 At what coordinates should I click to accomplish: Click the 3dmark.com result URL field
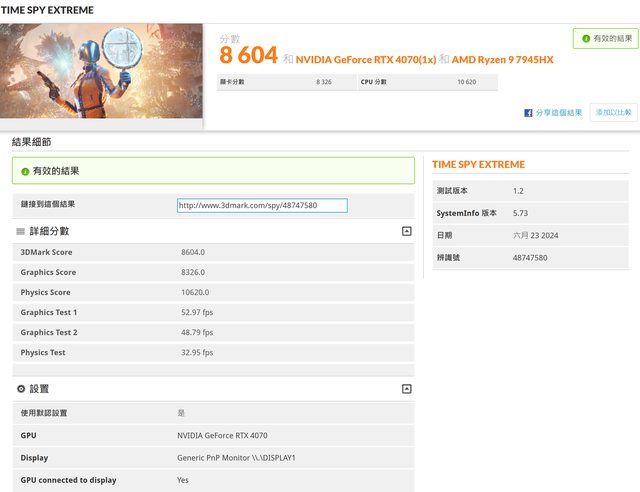262,206
